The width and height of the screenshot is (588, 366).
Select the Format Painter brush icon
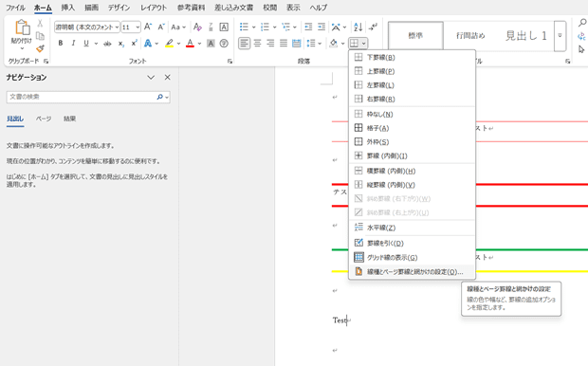click(x=40, y=48)
